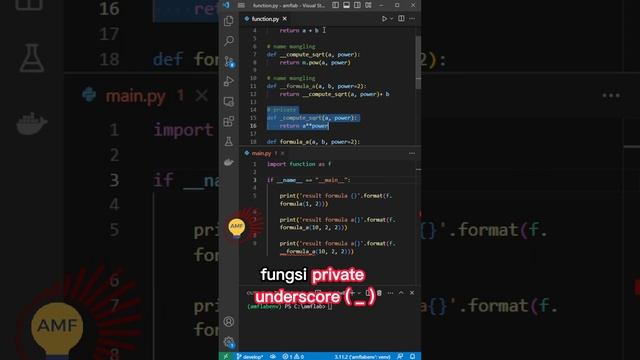Viewport: 640px width, 360px height.
Task: Close the main.py tab
Action: click(282, 153)
